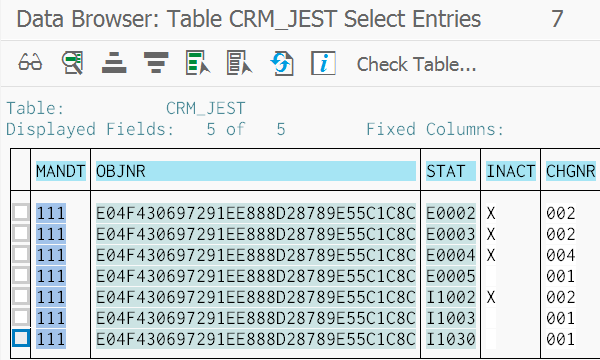Tick the checkbox for row I1003
The image size is (600, 360).
tap(21, 318)
